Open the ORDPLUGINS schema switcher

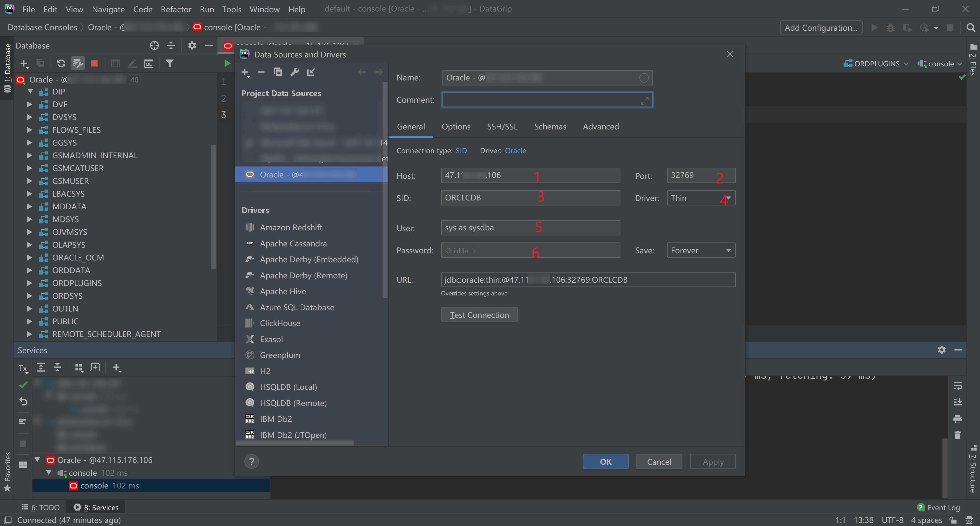(x=876, y=64)
